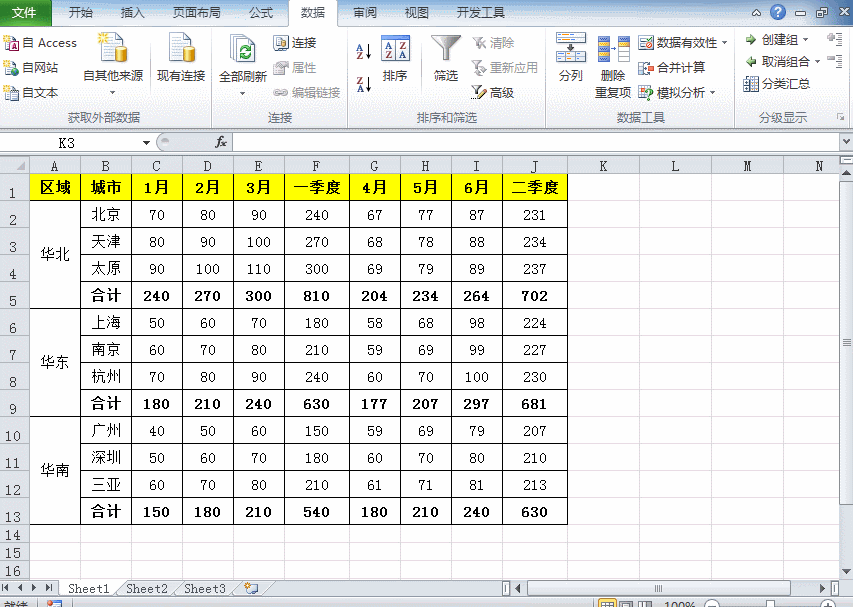Screen dimensions: 853x607
Task: Click the horizontal scrollbar track
Action: click(x=658, y=588)
